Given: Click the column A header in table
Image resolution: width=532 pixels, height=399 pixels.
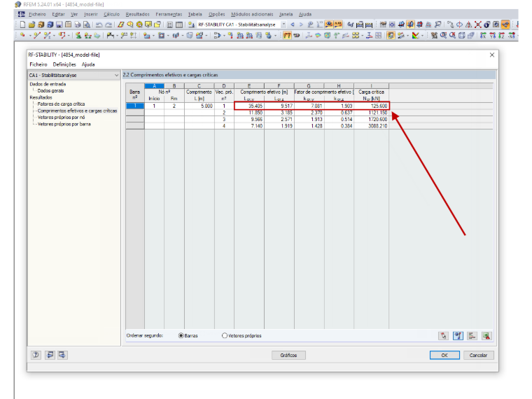Looking at the screenshot, I should (155, 86).
